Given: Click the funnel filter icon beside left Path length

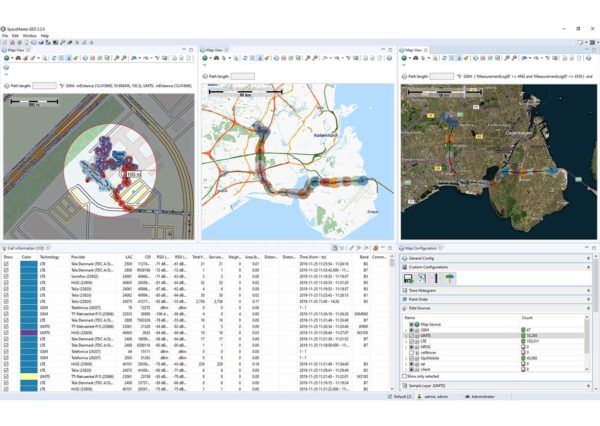Looking at the screenshot, I should click(x=62, y=86).
